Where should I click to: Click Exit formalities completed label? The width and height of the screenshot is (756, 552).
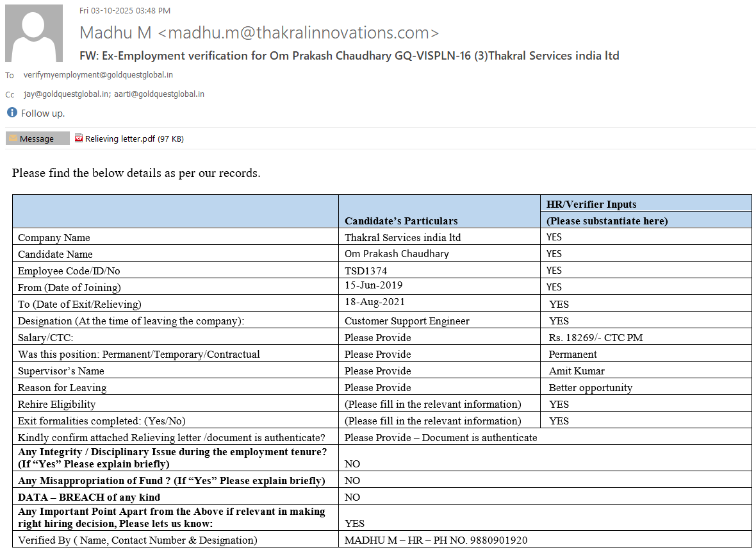click(102, 421)
